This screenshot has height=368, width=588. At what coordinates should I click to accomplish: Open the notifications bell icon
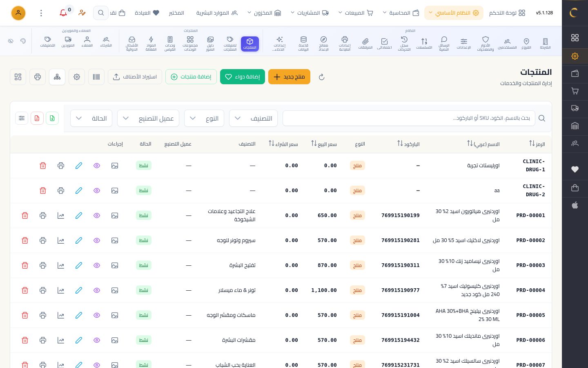point(63,13)
